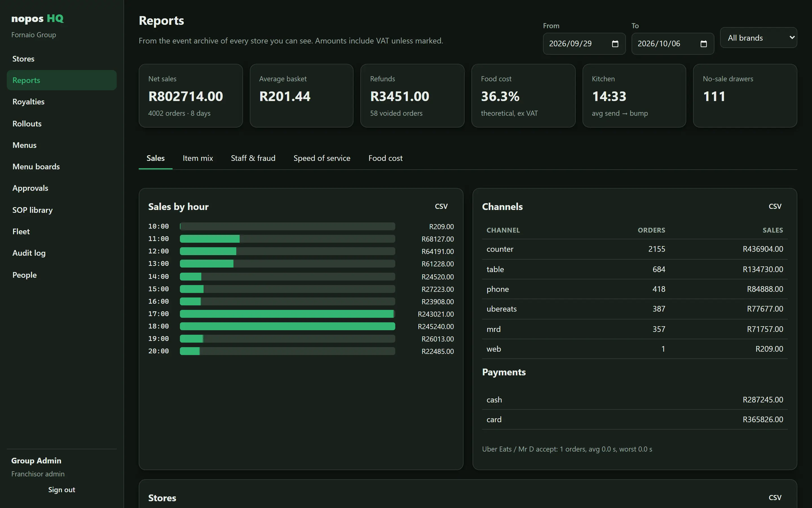The height and width of the screenshot is (508, 812).
Task: Select the ubereats channel row
Action: point(634,309)
